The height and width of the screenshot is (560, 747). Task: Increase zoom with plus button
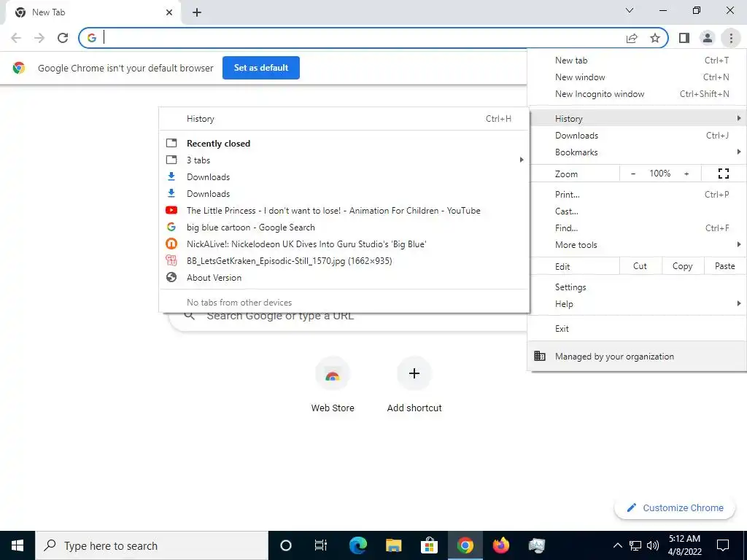pos(686,174)
